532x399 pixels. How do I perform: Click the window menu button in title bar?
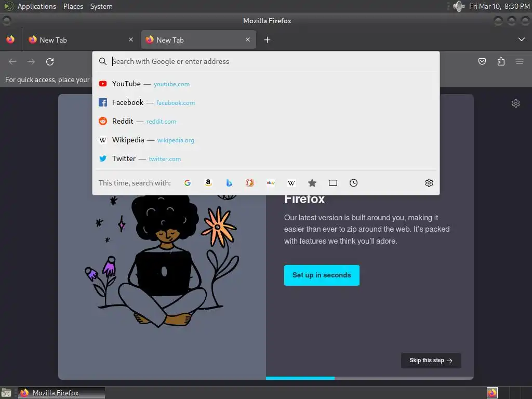6,21
